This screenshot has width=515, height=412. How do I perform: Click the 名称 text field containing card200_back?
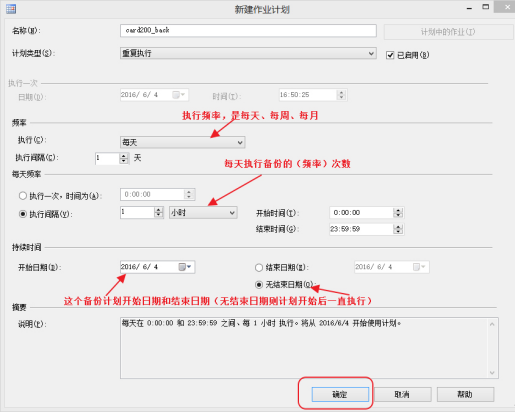click(248, 30)
